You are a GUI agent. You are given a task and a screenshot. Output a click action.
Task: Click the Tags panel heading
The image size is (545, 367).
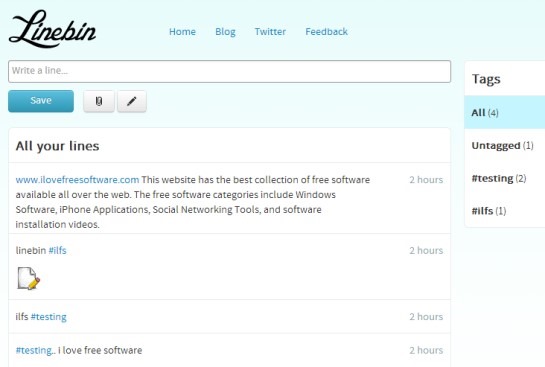(x=486, y=79)
